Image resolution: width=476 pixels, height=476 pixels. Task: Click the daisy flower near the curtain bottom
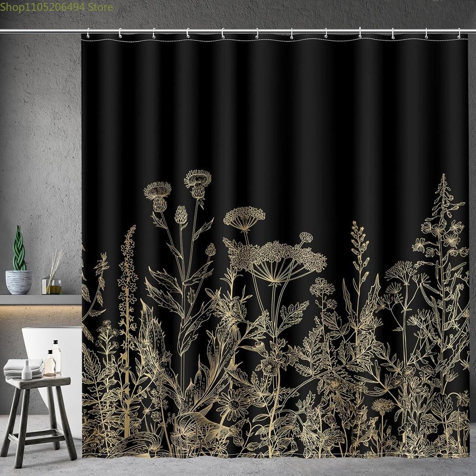234,404
